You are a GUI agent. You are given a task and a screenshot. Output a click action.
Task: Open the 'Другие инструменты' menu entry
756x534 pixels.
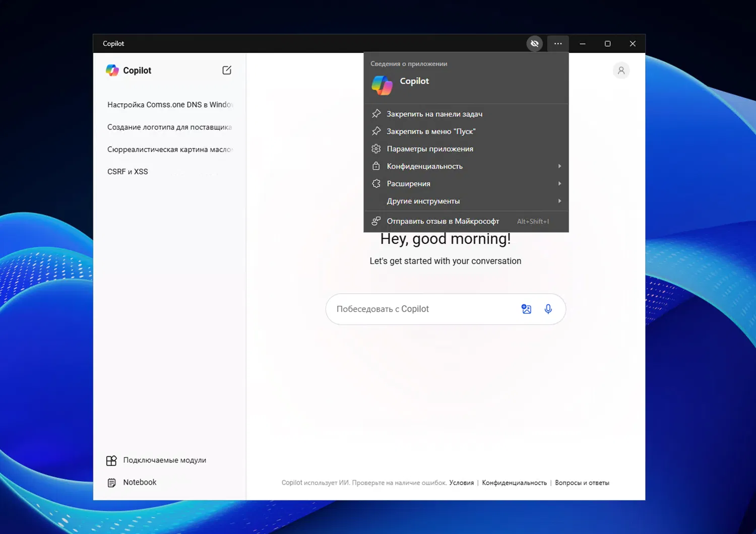(x=466, y=201)
